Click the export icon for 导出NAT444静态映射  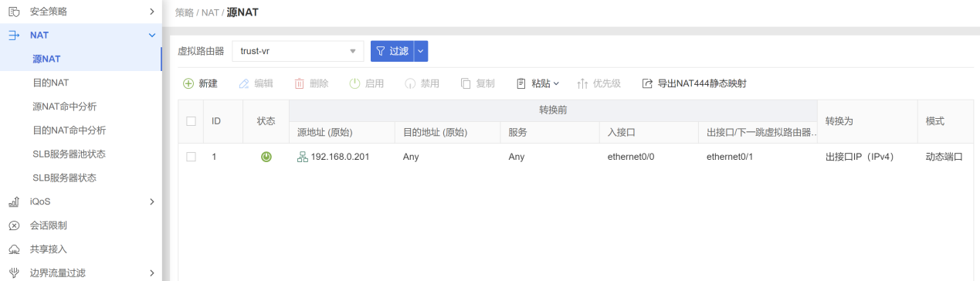coord(647,83)
